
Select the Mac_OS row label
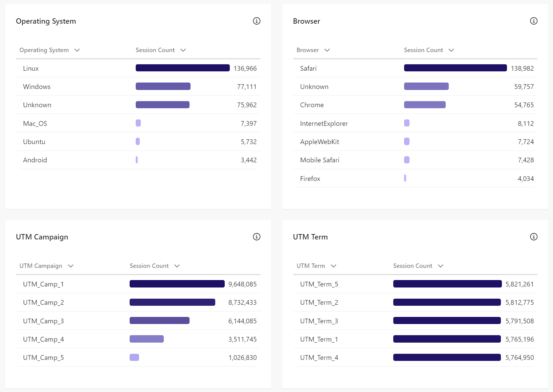[35, 123]
